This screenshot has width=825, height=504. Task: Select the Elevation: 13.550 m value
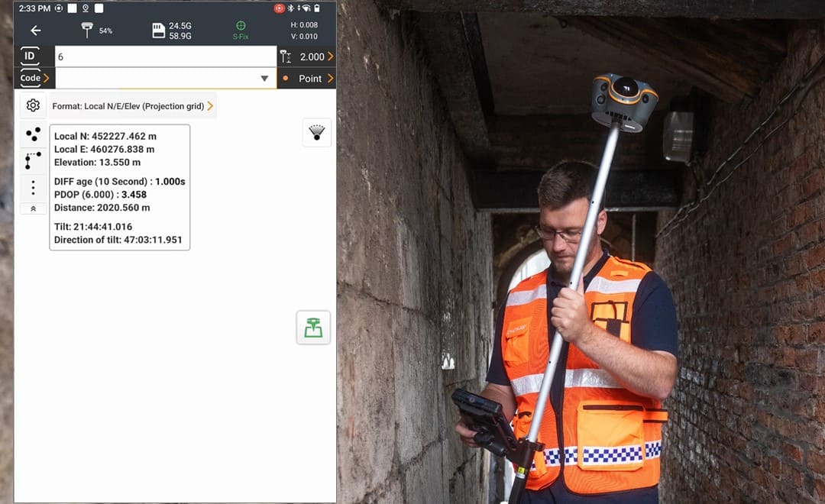pyautogui.click(x=97, y=163)
